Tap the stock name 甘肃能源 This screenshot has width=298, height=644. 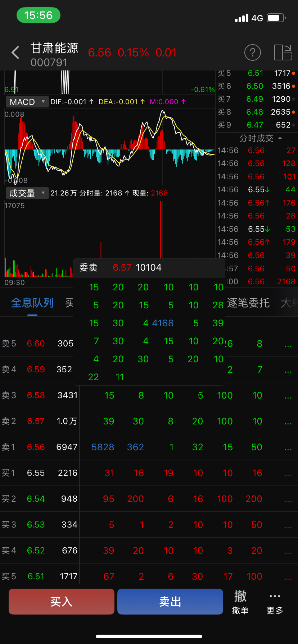(x=54, y=48)
